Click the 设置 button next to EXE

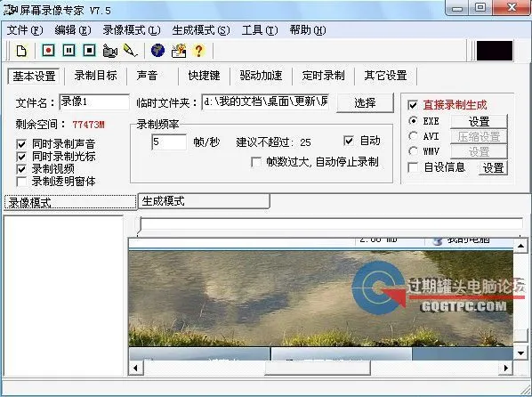click(x=479, y=121)
